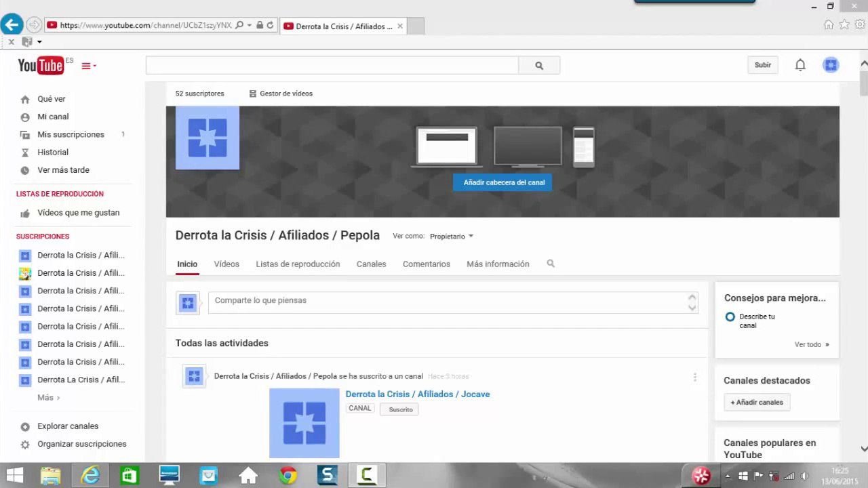The width and height of the screenshot is (868, 488).
Task: Click the Jocave channel thumbnail
Action: click(304, 423)
